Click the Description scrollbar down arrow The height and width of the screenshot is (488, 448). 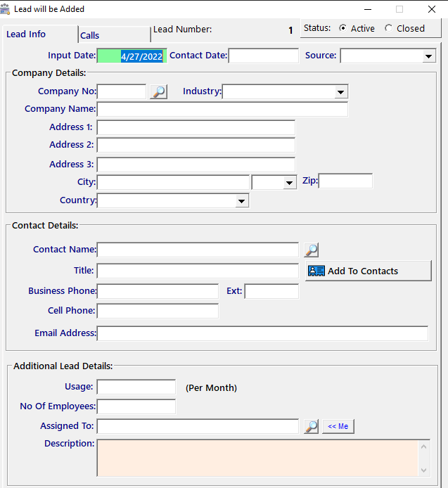coord(423,470)
